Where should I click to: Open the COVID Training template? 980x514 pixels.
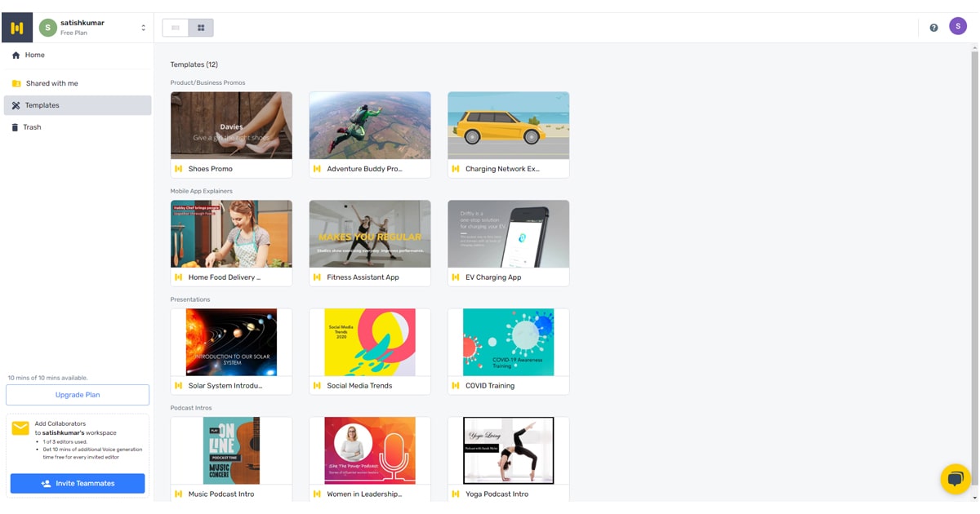coord(508,342)
